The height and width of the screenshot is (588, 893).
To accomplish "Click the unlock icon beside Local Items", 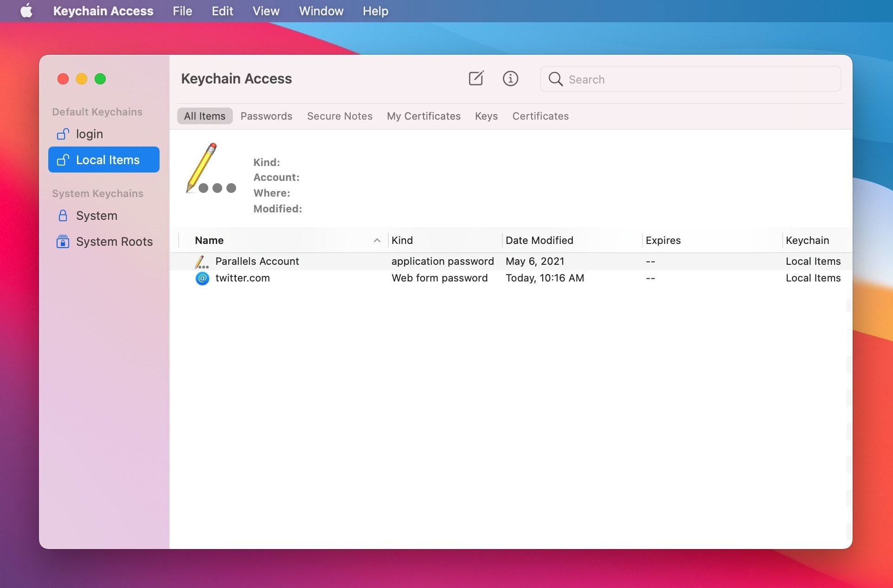I will (x=63, y=160).
